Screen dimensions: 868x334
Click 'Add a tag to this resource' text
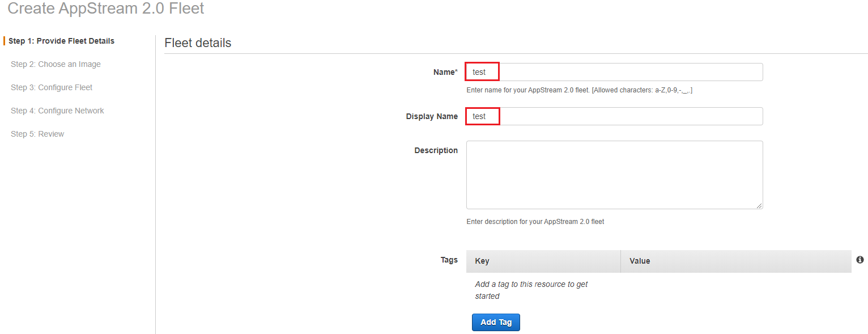coord(531,290)
